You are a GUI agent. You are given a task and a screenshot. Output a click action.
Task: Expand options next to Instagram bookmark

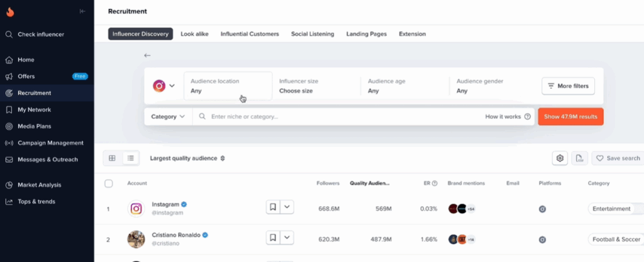tap(287, 208)
